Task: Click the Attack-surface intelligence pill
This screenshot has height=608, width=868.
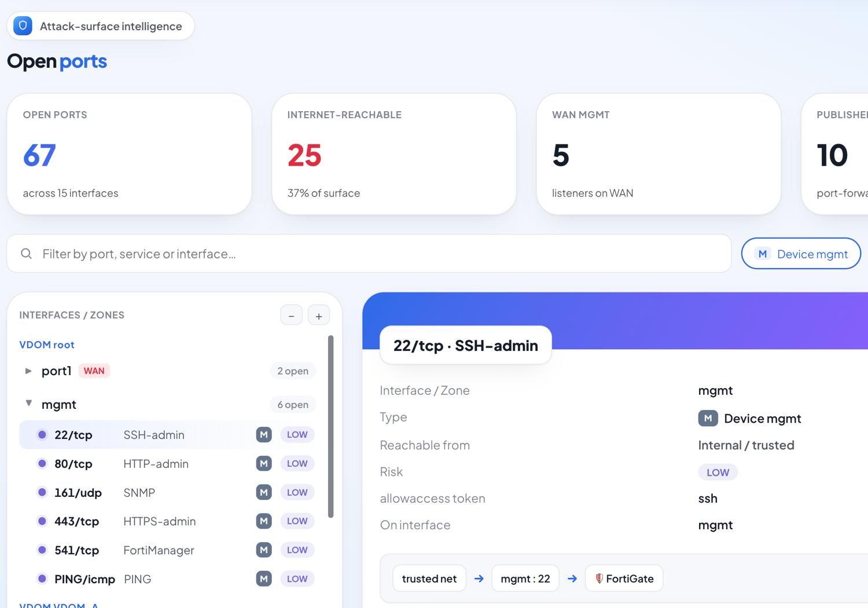Action: tap(101, 26)
